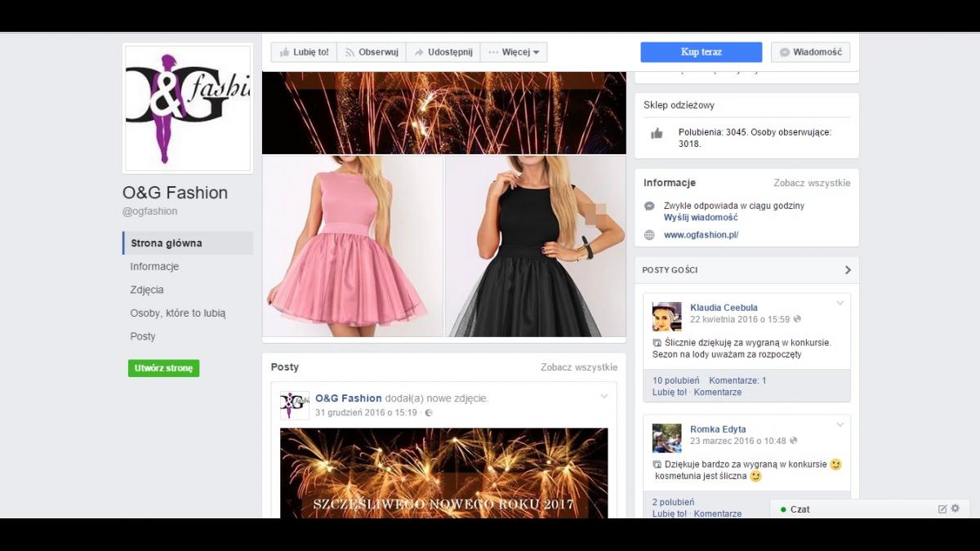Click the thumbs-up icon beside Polubienia count

pos(657,133)
